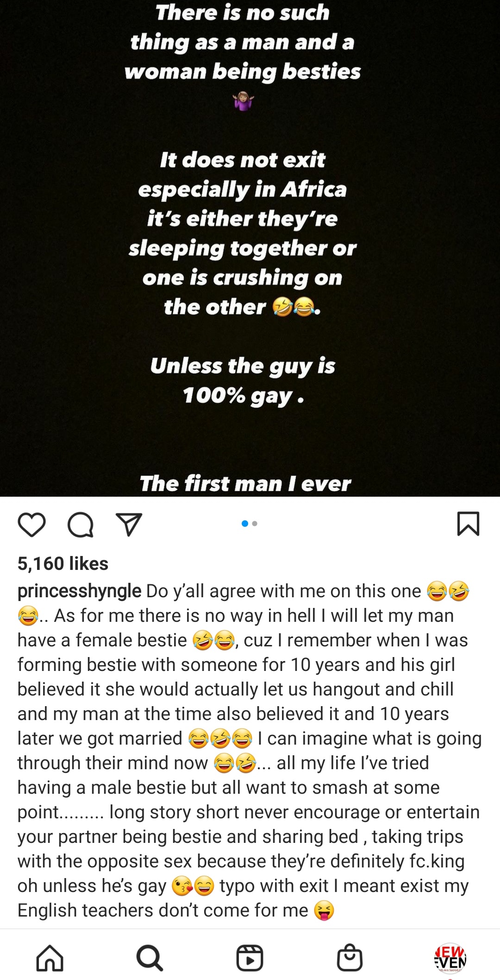Select the first carousel indicator dot

pyautogui.click(x=245, y=524)
